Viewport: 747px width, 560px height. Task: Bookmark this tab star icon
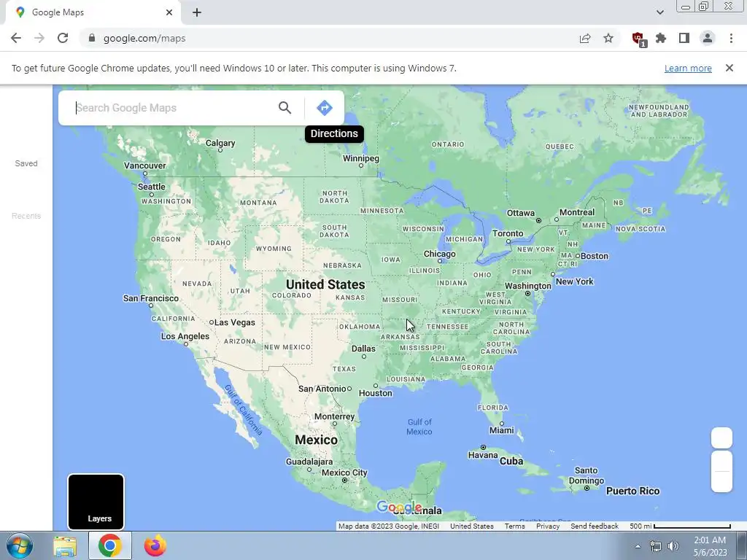[608, 38]
